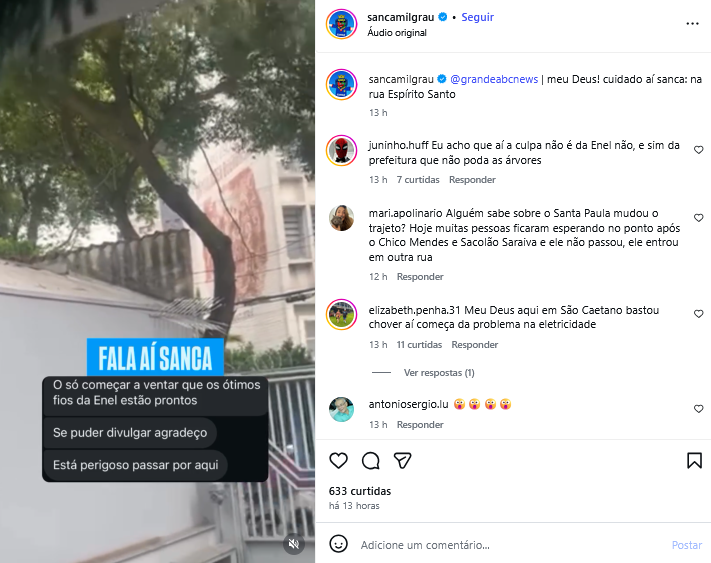Open emoji picker smiley icon
Viewport: 711px width, 563px height.
[338, 544]
